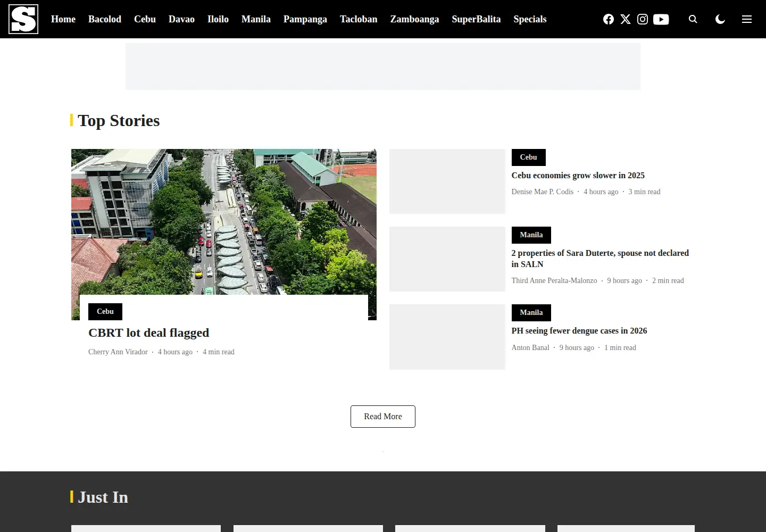Open the hamburger menu

pyautogui.click(x=747, y=19)
